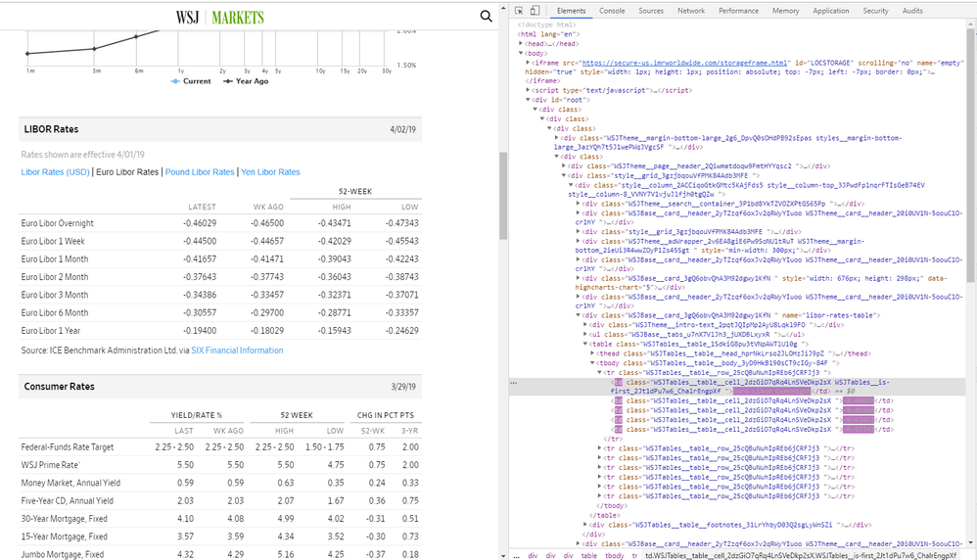The width and height of the screenshot is (977, 560).
Task: Open the Performance tab
Action: click(738, 11)
